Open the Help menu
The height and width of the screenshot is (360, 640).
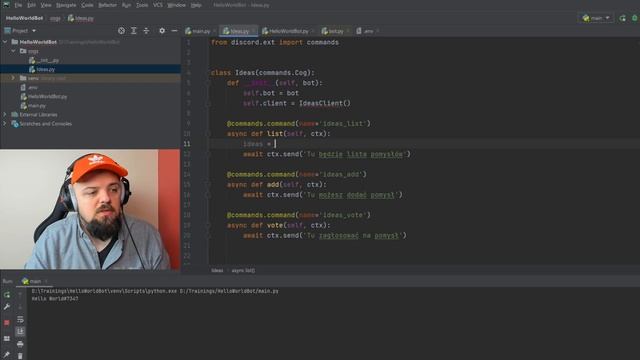196,5
